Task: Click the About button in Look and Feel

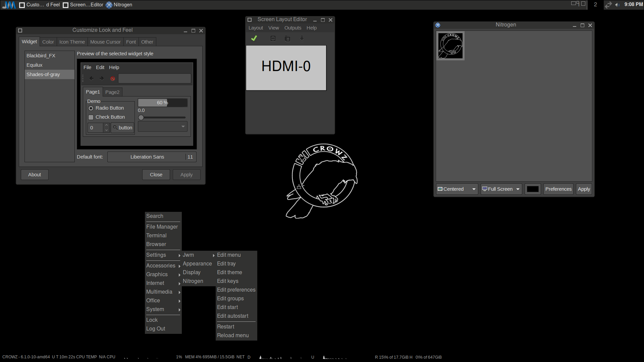Action: (35, 175)
